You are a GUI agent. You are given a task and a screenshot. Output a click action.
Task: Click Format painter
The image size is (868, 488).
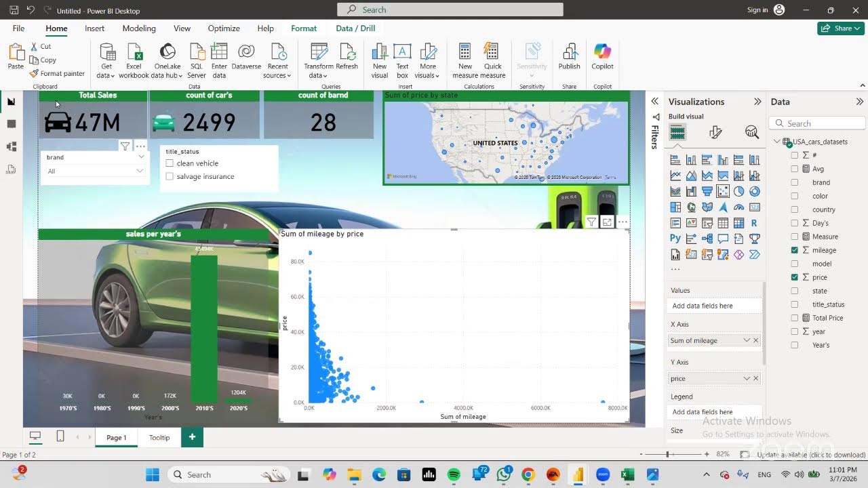pyautogui.click(x=57, y=73)
